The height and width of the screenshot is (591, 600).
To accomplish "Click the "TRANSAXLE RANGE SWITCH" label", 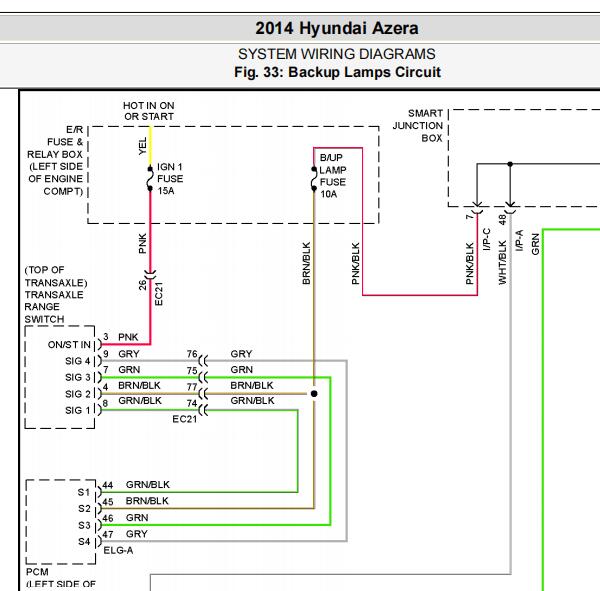I will (54, 307).
